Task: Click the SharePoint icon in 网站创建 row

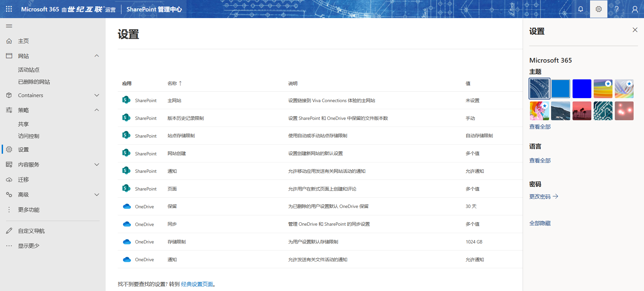Action: coord(126,153)
